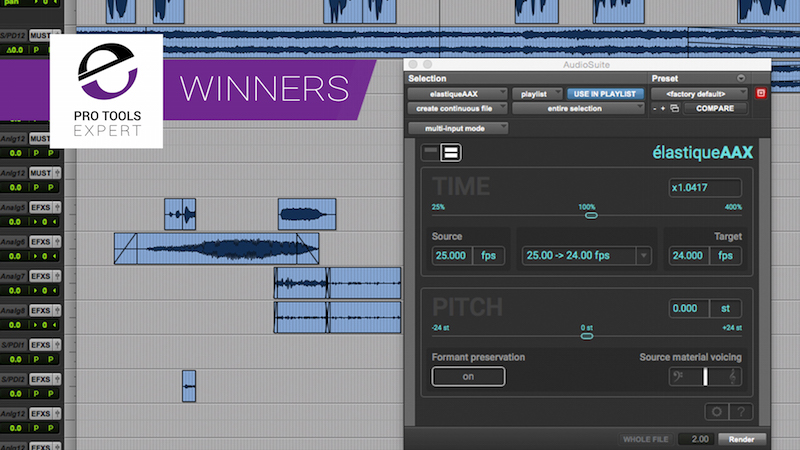This screenshot has height=450, width=800.
Task: Click output icon next to Analg7 EFXS
Action: [57, 276]
